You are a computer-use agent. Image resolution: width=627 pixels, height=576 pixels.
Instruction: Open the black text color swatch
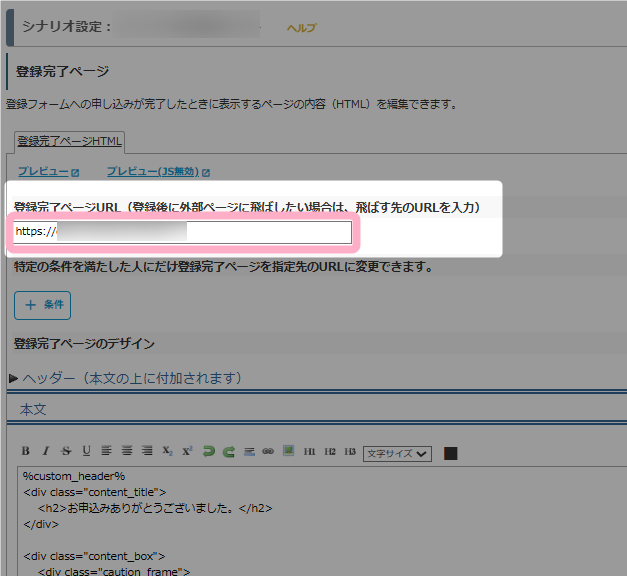click(x=450, y=453)
